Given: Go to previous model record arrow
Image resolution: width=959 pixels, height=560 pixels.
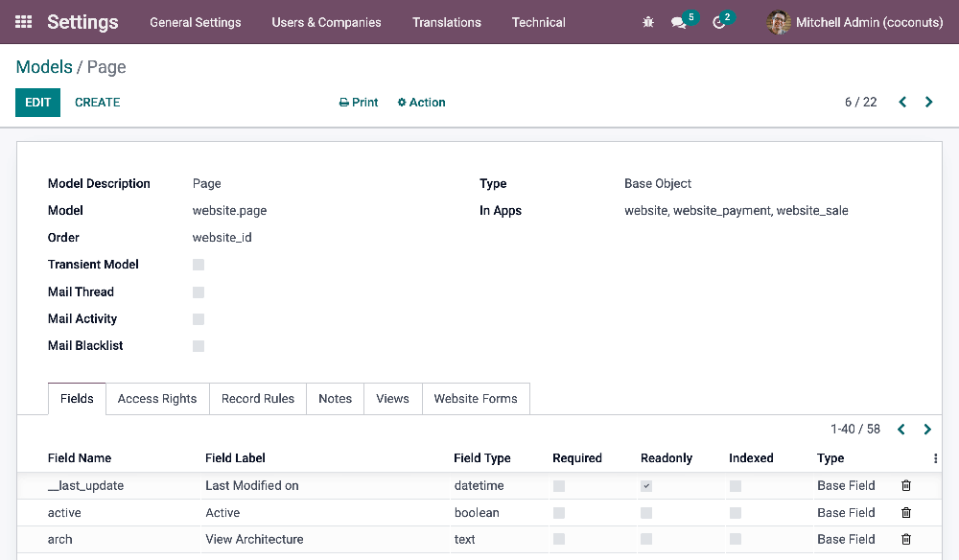Looking at the screenshot, I should tap(902, 103).
